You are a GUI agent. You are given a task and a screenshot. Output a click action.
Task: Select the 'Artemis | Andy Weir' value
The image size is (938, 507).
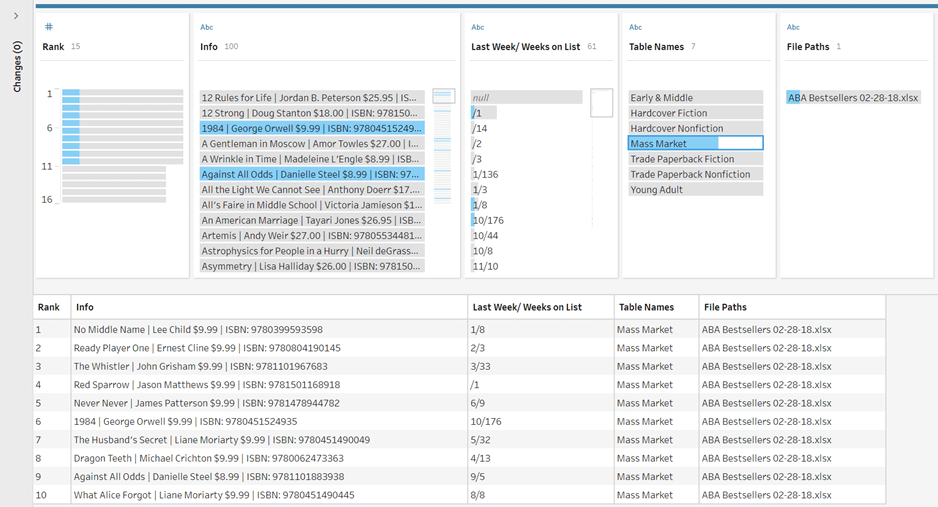[x=312, y=236]
